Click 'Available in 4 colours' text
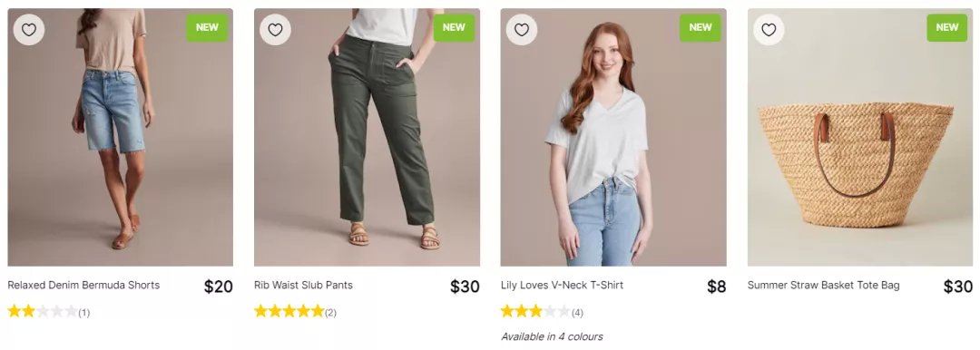The width and height of the screenshot is (980, 350). coord(552,337)
